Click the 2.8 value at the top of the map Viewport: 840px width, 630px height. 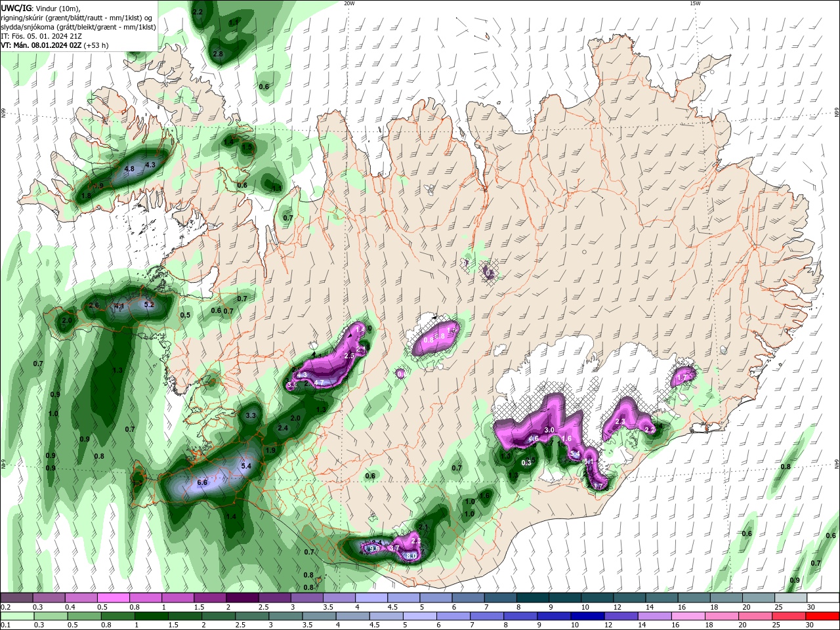tap(218, 54)
